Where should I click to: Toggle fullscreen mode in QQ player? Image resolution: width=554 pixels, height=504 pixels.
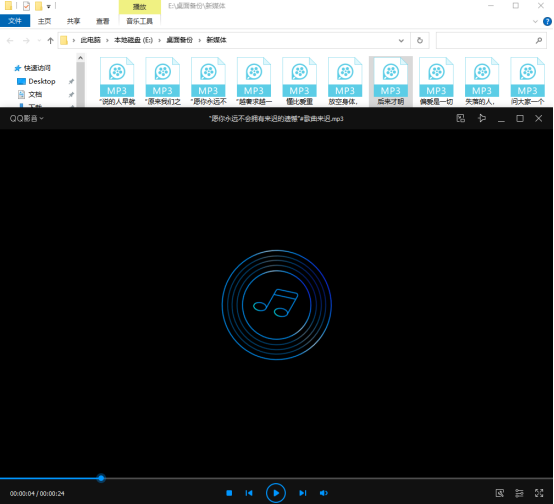coord(539,493)
